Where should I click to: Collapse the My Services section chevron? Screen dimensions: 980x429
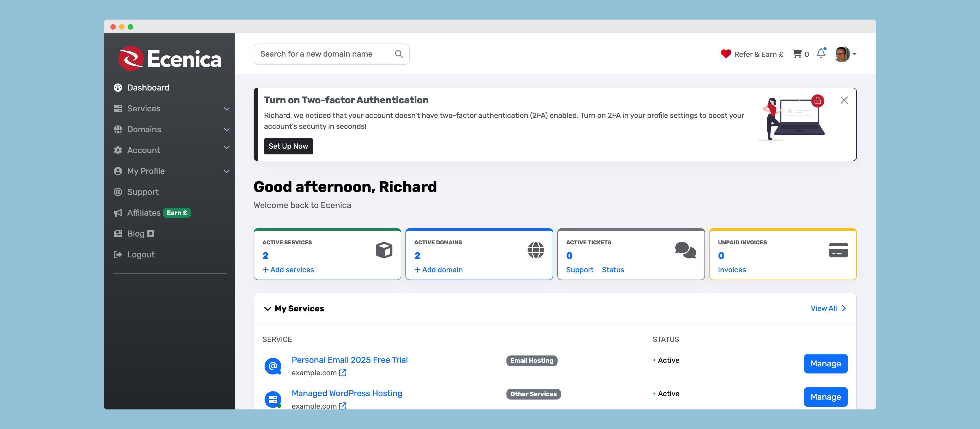(267, 309)
